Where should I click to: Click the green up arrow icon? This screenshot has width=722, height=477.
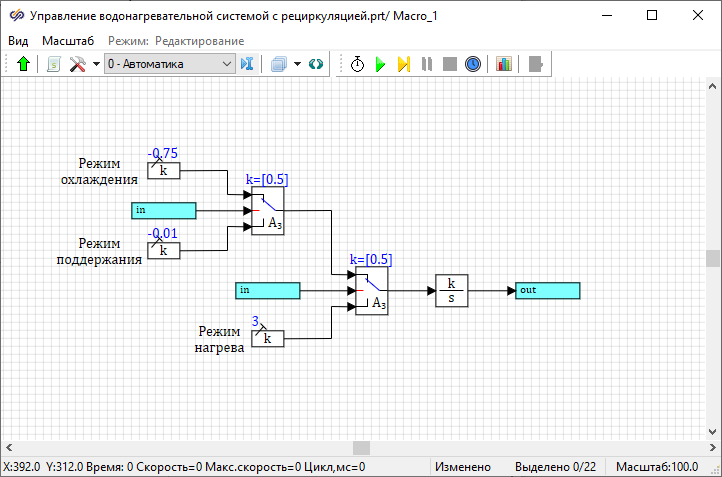[24, 64]
